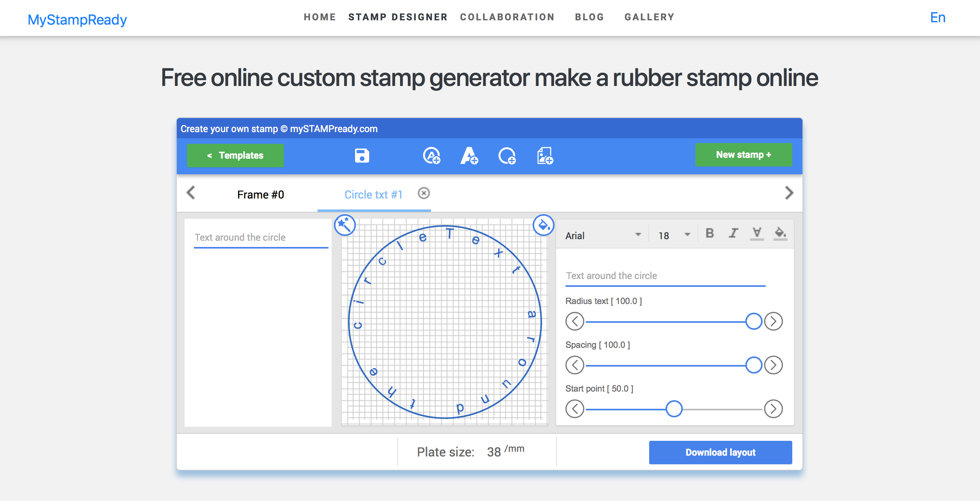Toggle bold text formatting

tap(709, 233)
